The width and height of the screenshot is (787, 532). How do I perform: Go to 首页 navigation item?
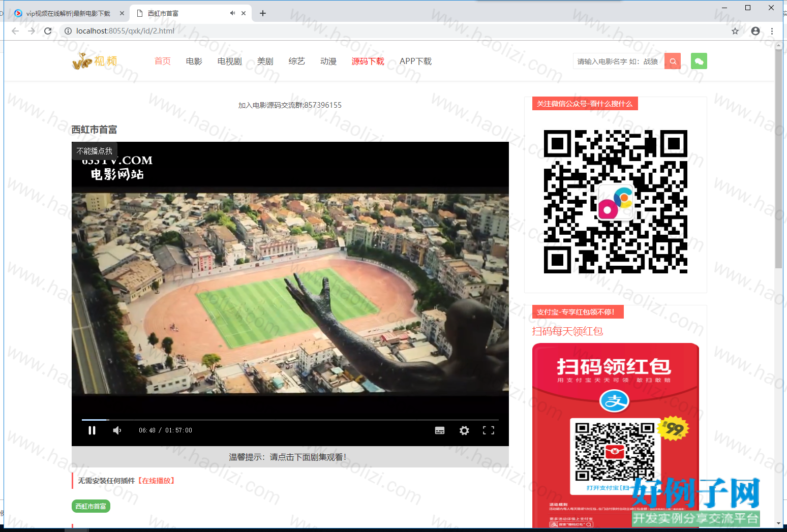(x=163, y=61)
